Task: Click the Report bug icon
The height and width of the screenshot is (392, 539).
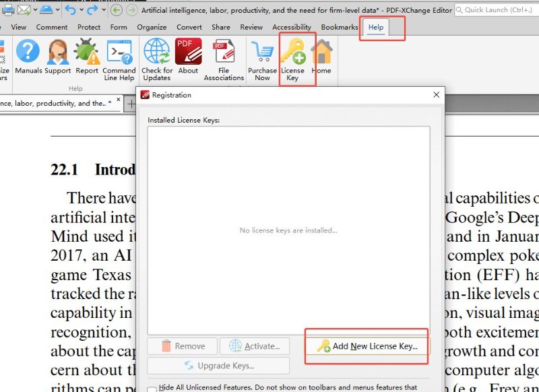Action: point(86,57)
